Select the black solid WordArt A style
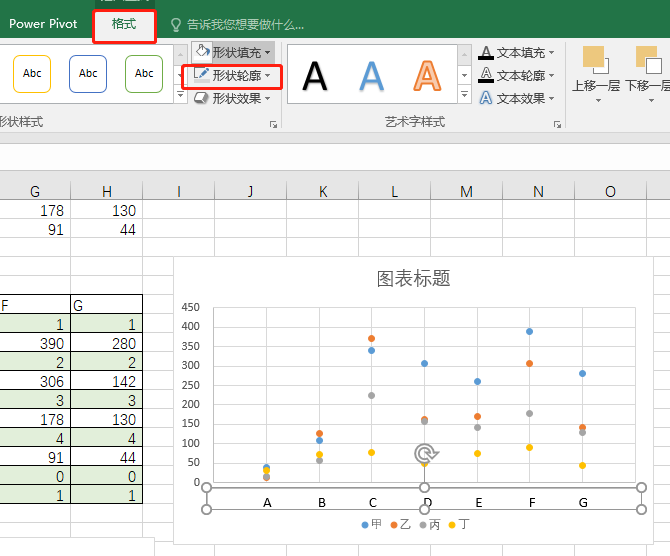This screenshot has width=670, height=556. pyautogui.click(x=315, y=75)
